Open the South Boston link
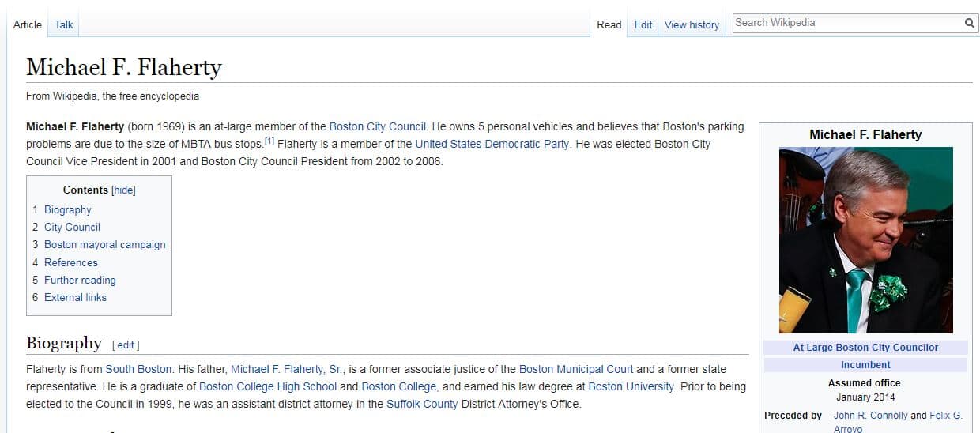The image size is (980, 433). click(x=138, y=369)
